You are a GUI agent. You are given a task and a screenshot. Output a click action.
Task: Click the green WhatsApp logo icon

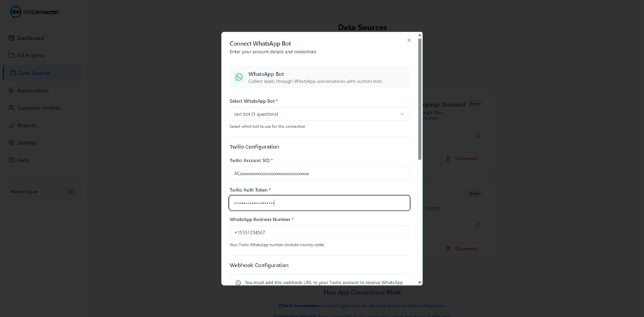[x=239, y=77]
